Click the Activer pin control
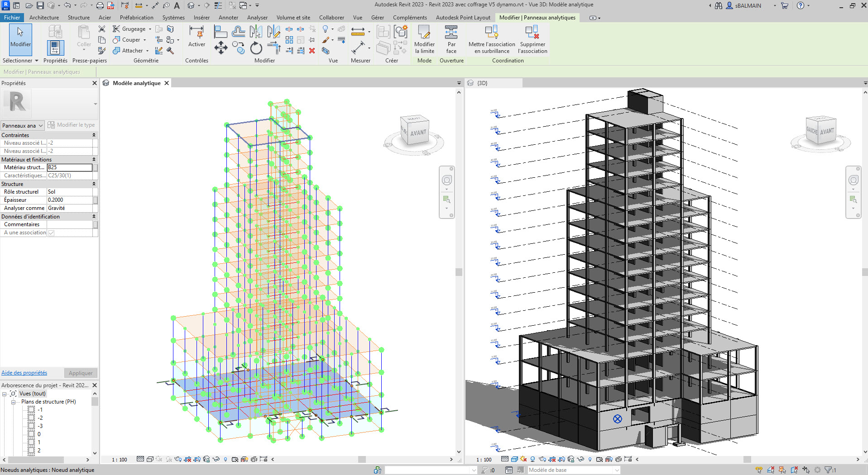Image resolution: width=868 pixels, height=475 pixels. coord(197,39)
